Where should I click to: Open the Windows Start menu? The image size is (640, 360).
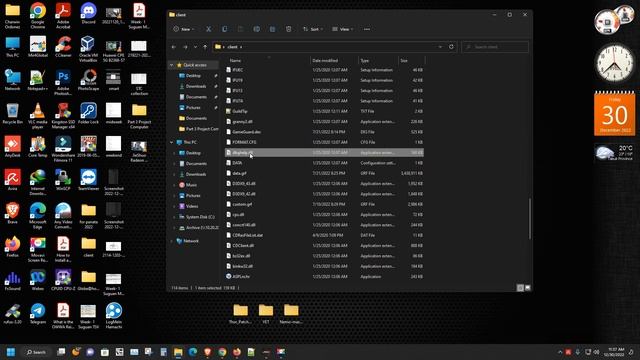[x=11, y=352]
